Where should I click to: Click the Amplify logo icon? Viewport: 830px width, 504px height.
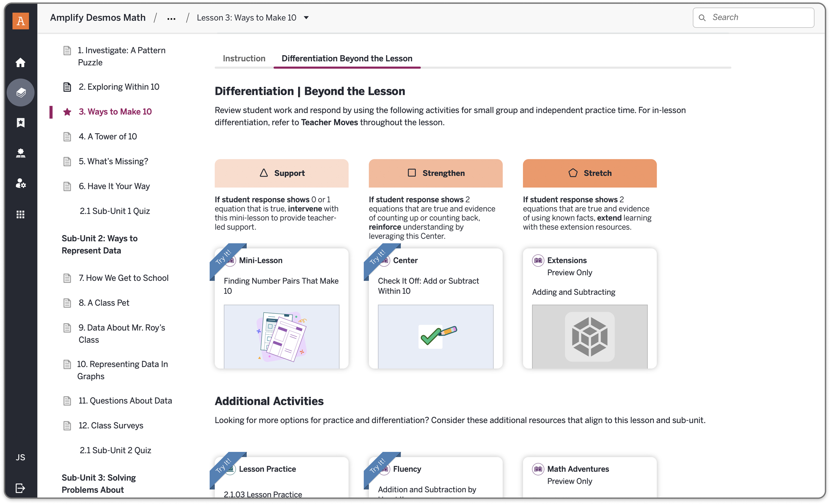(21, 21)
